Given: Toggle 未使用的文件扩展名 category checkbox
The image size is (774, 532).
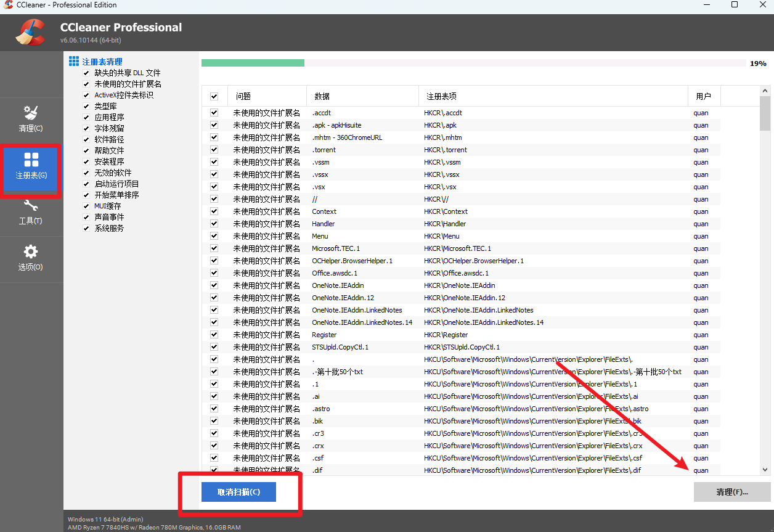Looking at the screenshot, I should point(86,84).
